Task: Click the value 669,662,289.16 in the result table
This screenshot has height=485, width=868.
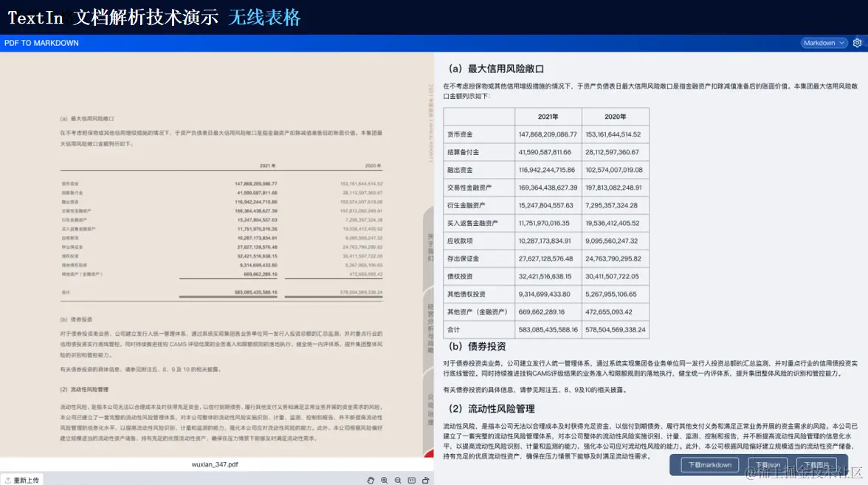Action: point(542,312)
